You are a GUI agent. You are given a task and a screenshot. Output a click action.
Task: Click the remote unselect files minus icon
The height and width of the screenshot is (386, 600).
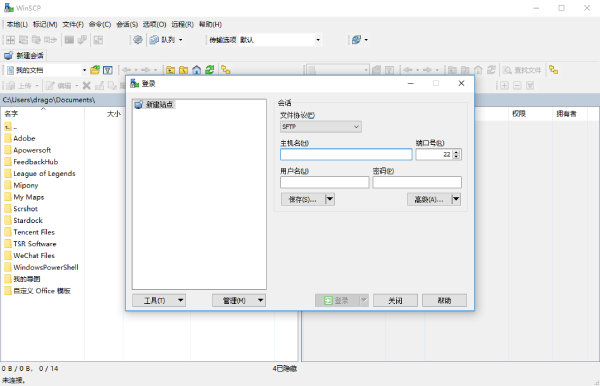pos(517,86)
